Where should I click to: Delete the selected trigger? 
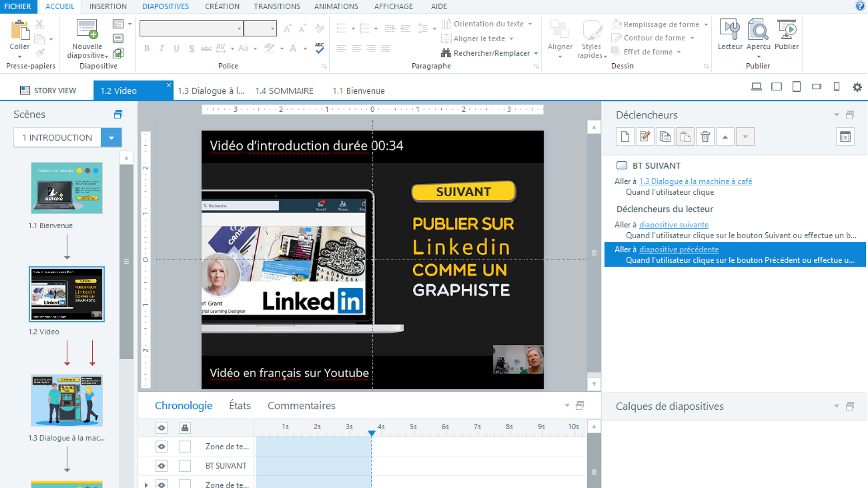click(705, 137)
